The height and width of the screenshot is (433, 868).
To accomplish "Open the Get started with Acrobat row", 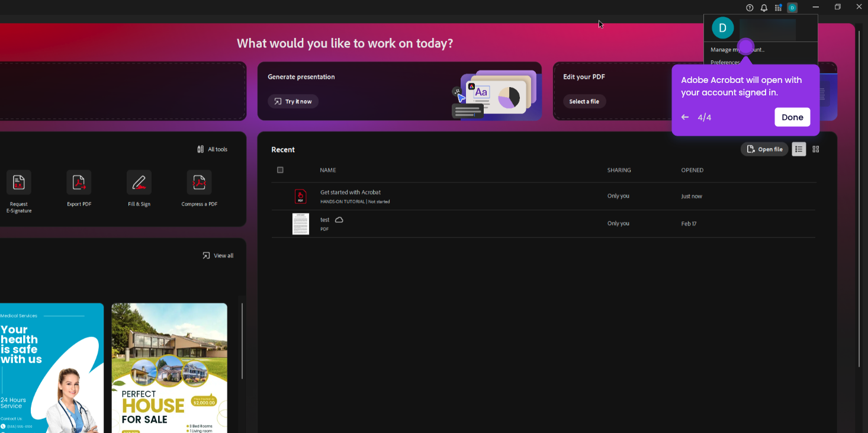I will [544, 197].
